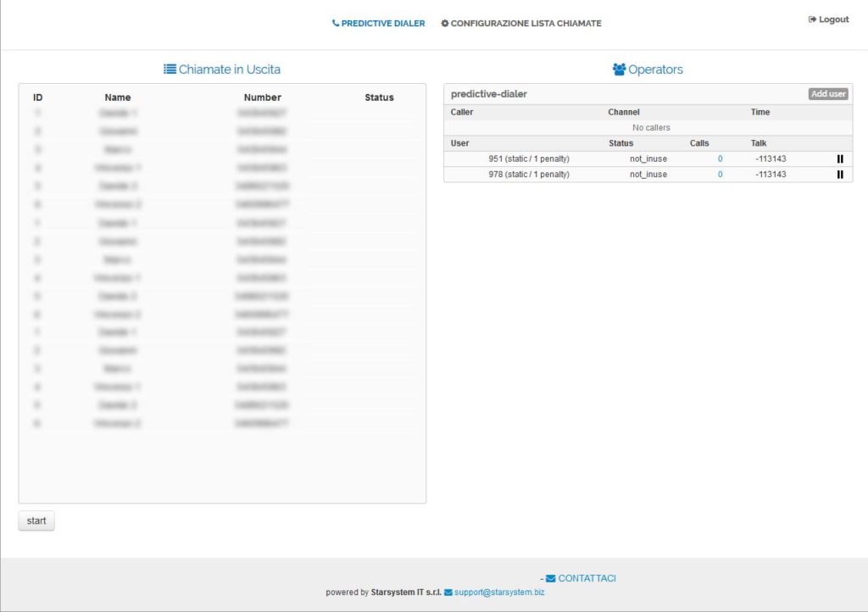
Task: Open Configurazione Lista Chiamate tab
Action: [526, 24]
